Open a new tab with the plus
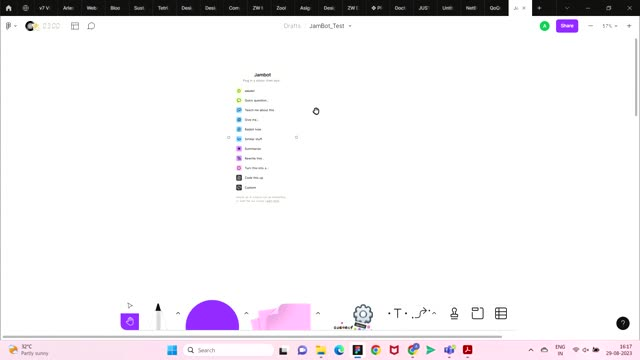This screenshot has width=640, height=360. [x=539, y=8]
